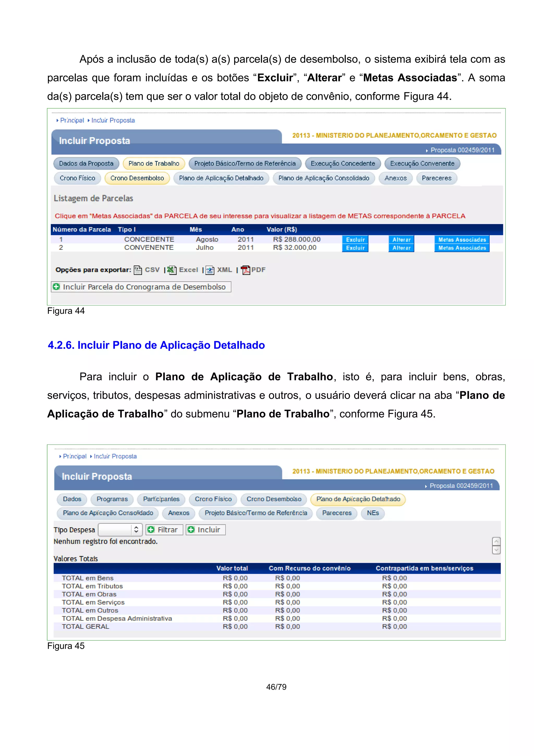Viewport: 534px width, 756px height.
Task: Open the Participantes tab
Action: coord(161,499)
